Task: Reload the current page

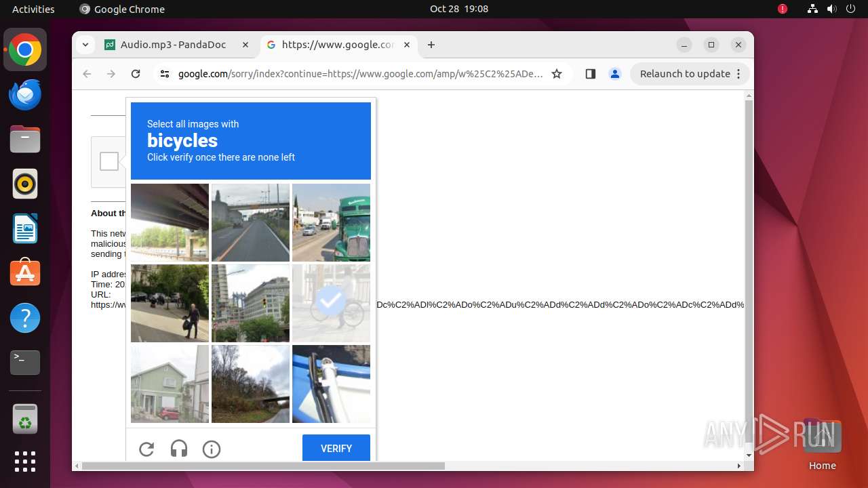Action: tap(136, 74)
